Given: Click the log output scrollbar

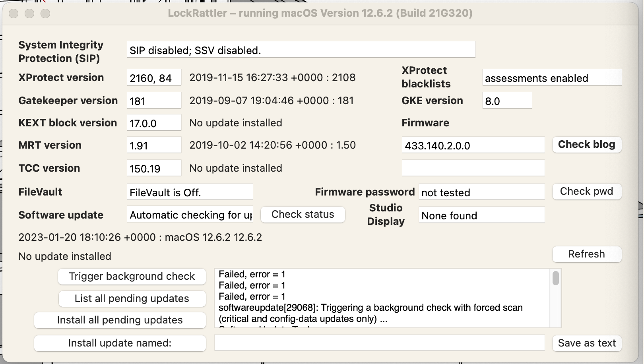Looking at the screenshot, I should [x=555, y=278].
